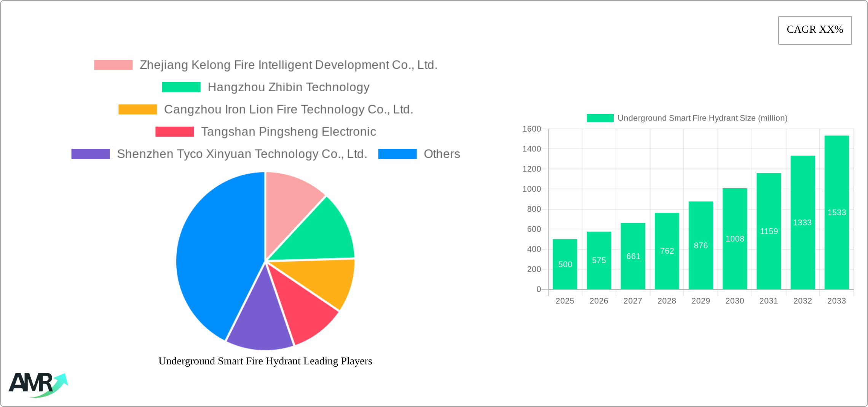Click the 2030 bar labeled 1008

point(735,239)
